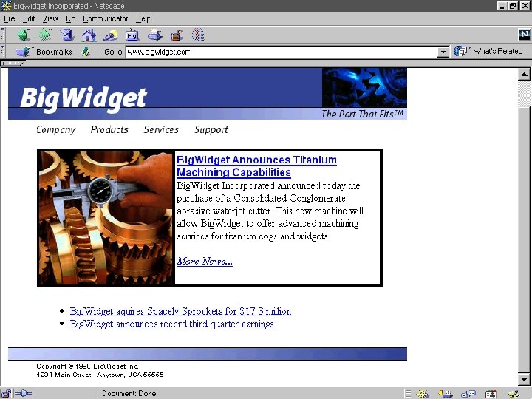The width and height of the screenshot is (532, 399).
Task: Click the Netscape N logo
Action: (x=525, y=34)
